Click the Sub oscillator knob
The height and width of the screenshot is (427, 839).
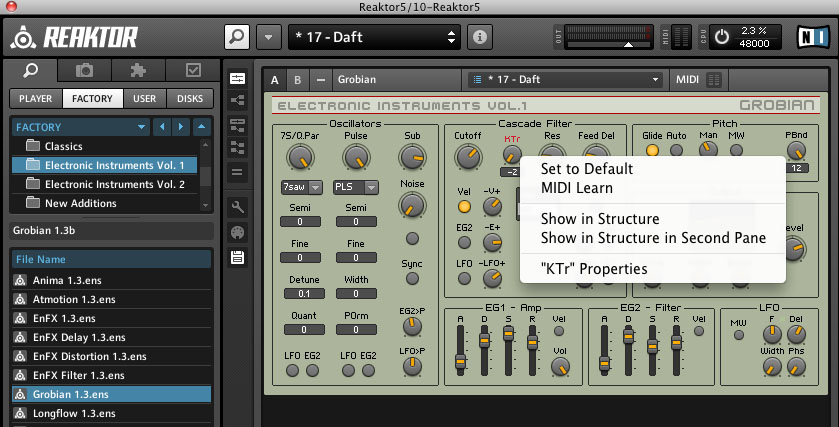(412, 157)
